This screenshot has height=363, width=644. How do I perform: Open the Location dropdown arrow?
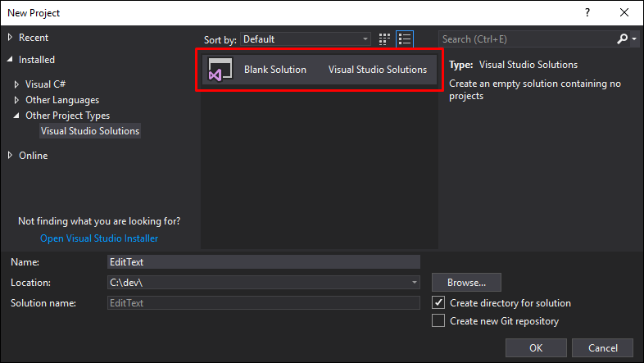coord(414,282)
